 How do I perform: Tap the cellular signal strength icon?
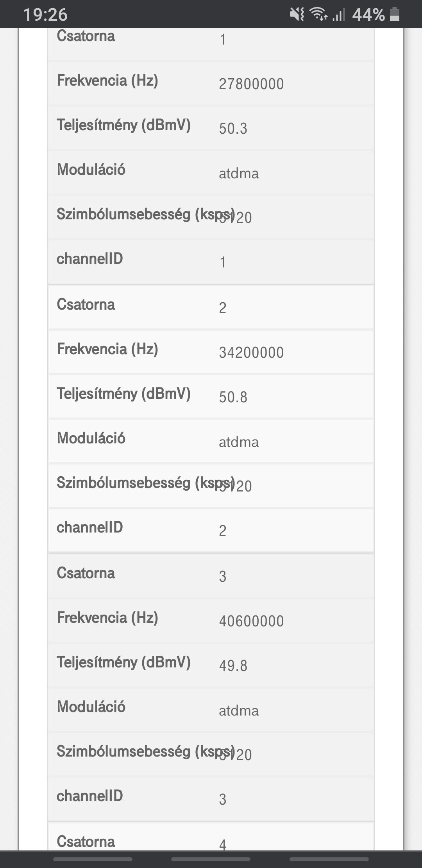tap(339, 15)
